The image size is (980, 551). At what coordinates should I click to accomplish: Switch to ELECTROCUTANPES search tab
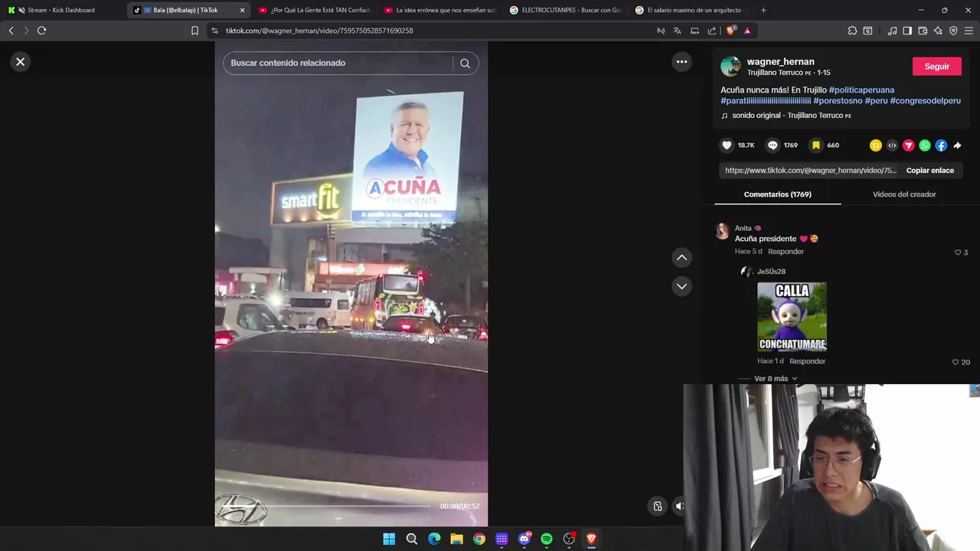coord(567,10)
